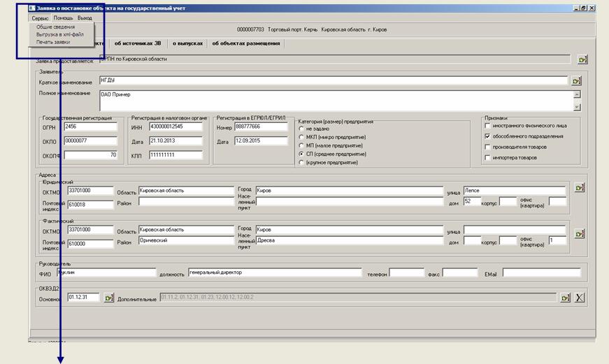Enable 'иностранного физического лица' checkbox
This screenshot has width=609, height=364.
pyautogui.click(x=487, y=126)
